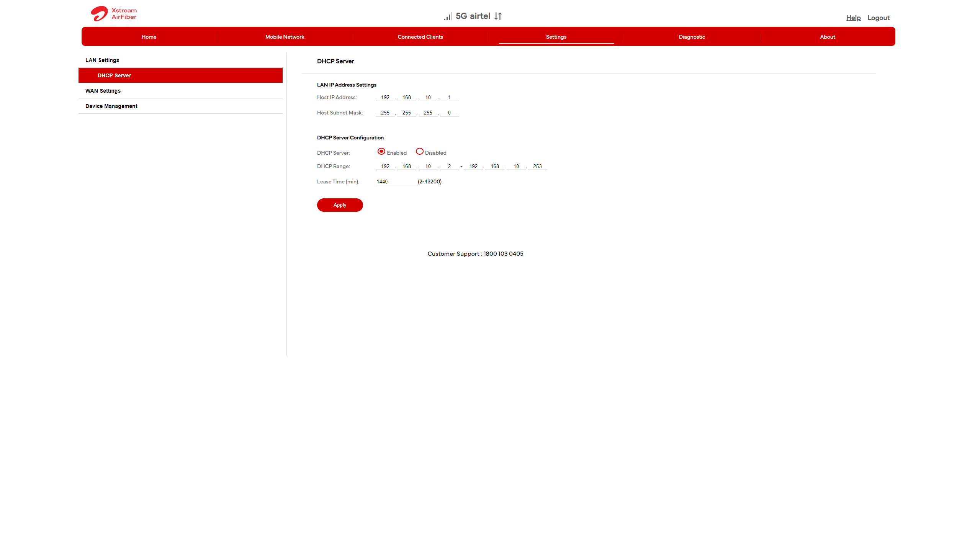The height and width of the screenshot is (551, 980).
Task: Click DHCP Range start second octet field
Action: (406, 166)
